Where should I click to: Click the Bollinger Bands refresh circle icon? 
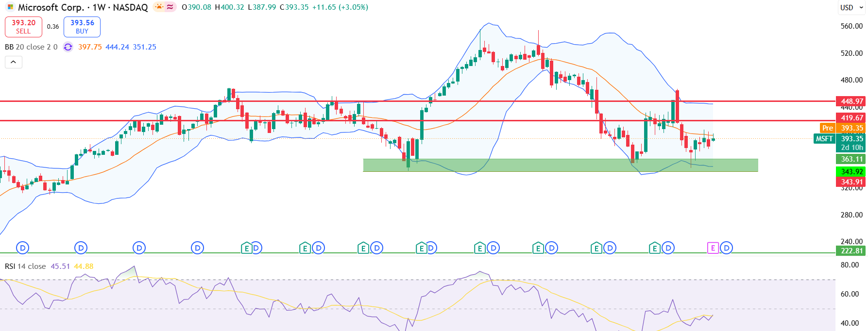[x=68, y=47]
